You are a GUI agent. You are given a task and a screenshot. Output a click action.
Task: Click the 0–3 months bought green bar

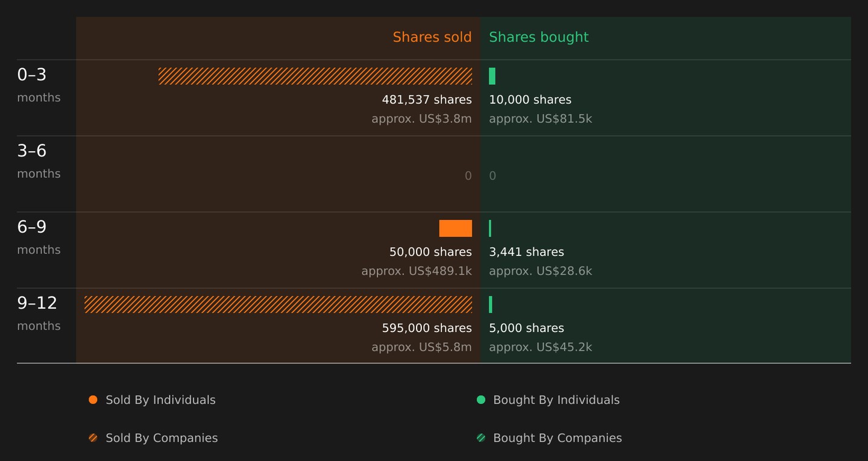tap(492, 76)
